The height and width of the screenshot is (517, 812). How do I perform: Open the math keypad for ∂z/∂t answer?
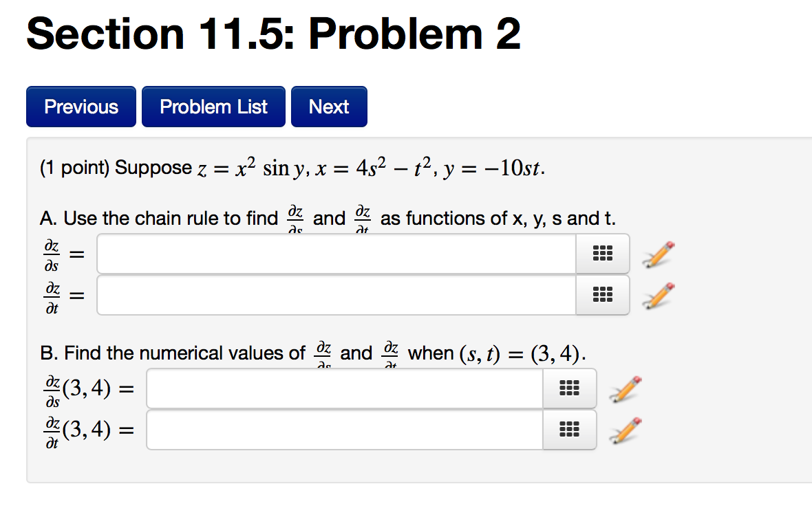pyautogui.click(x=602, y=295)
